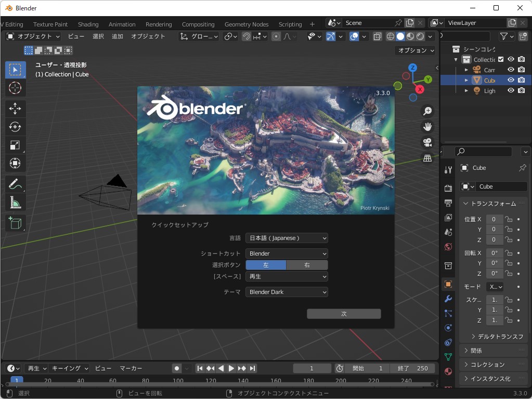Jump to the end frame playback button
This screenshot has width=532, height=399.
click(x=253, y=368)
